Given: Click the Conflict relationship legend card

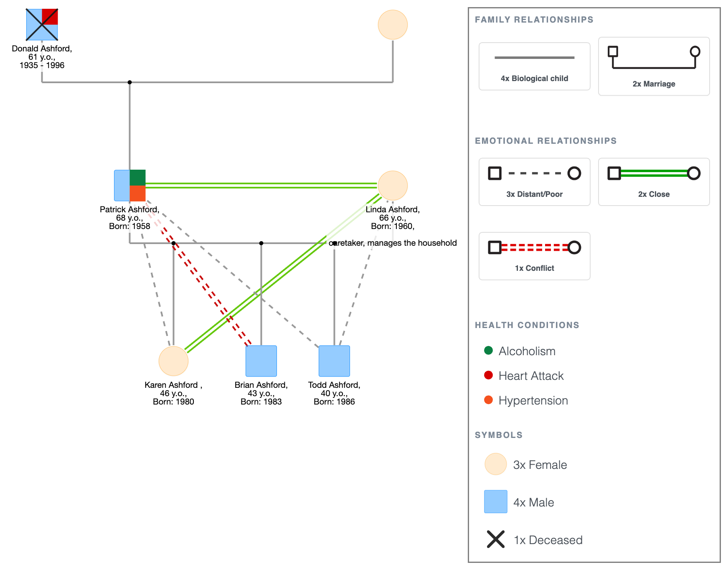Looking at the screenshot, I should tap(535, 256).
